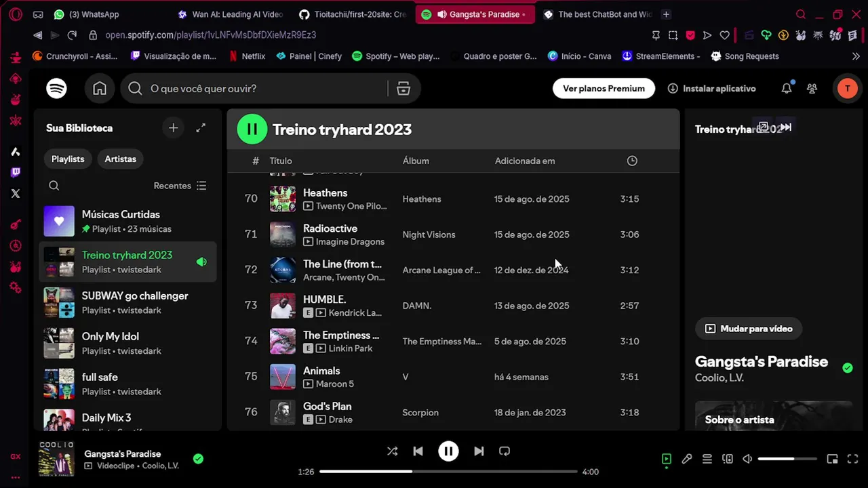Filter library by Playlists
868x488 pixels.
[68, 159]
